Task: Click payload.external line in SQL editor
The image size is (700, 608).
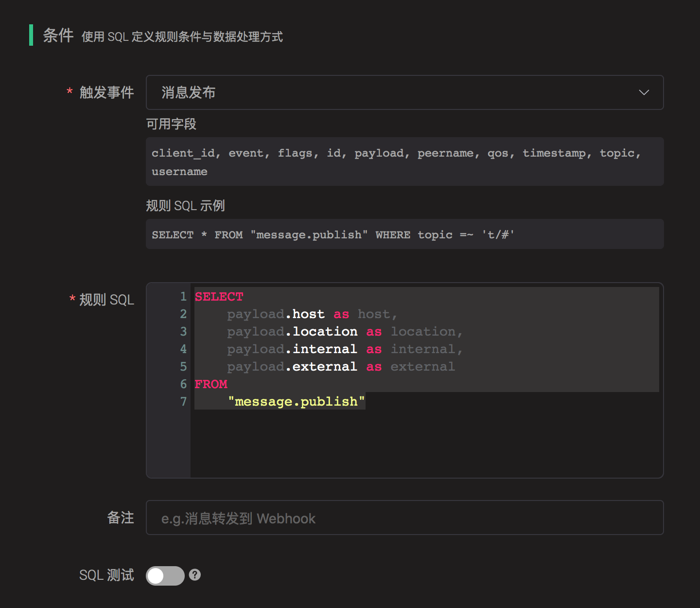Action: click(340, 367)
